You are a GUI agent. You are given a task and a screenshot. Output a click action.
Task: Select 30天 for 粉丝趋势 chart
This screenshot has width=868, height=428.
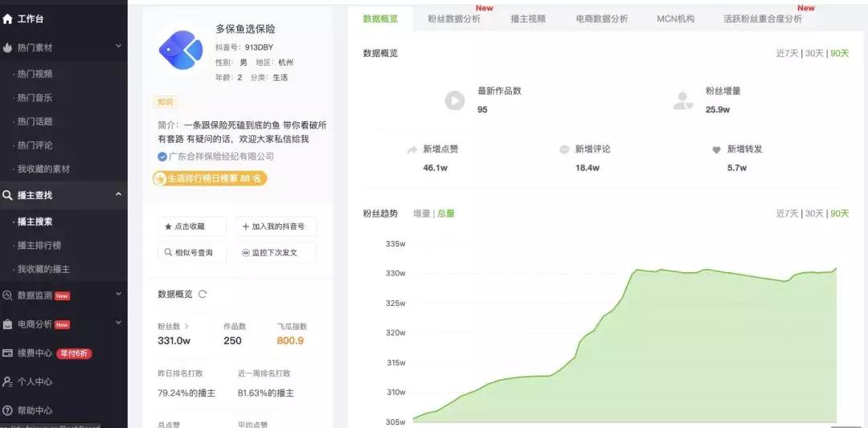pos(814,214)
